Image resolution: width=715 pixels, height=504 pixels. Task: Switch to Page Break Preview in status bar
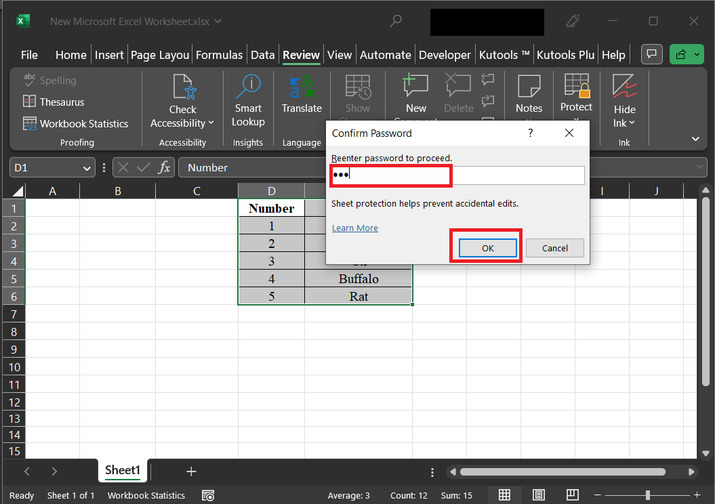coord(573,495)
